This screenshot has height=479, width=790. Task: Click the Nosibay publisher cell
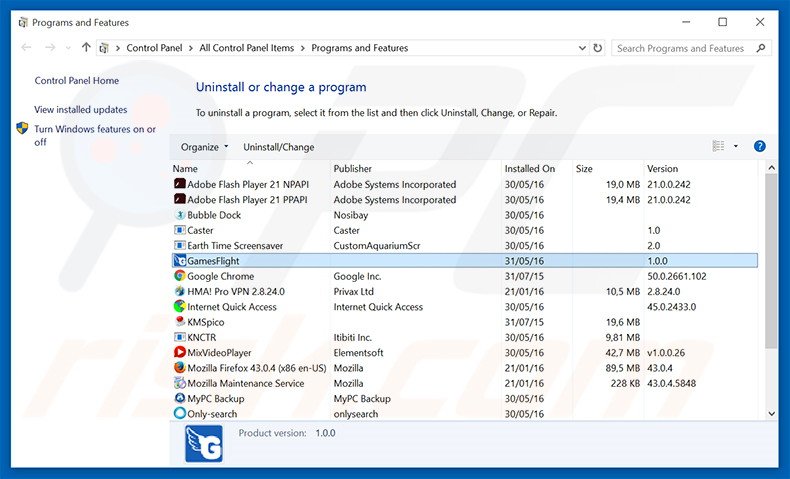pos(351,215)
